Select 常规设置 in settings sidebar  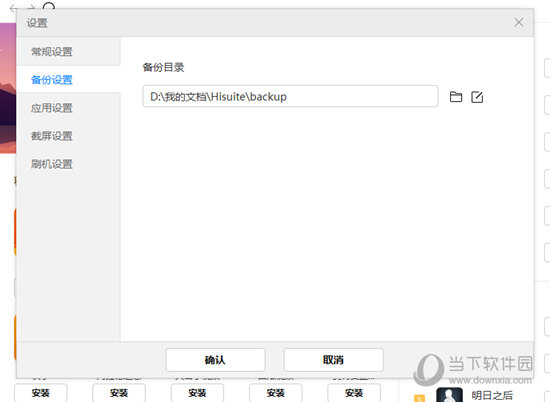[x=69, y=52]
